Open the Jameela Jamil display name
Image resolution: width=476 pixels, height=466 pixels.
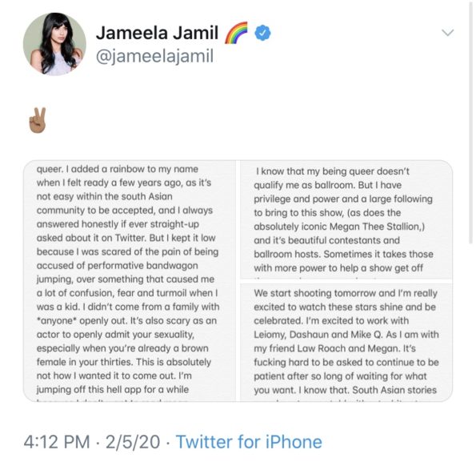pyautogui.click(x=158, y=33)
